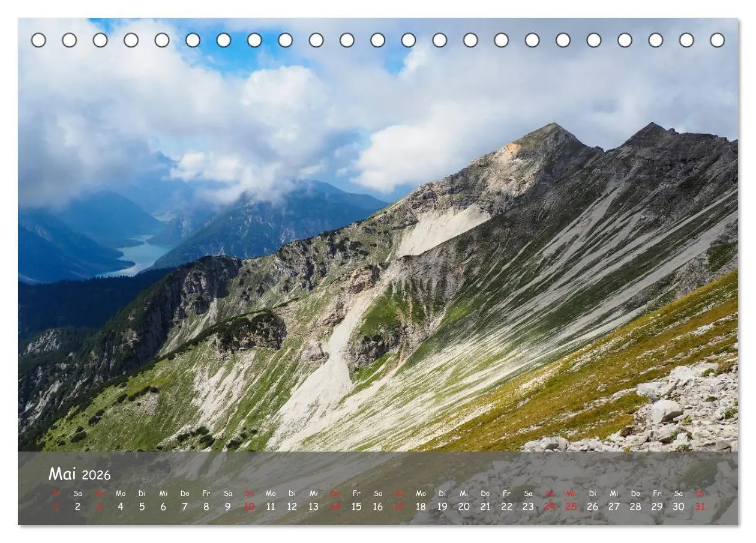The image size is (756, 543).
Task: Click the 'Di' label above date 5
Action: [x=142, y=493]
